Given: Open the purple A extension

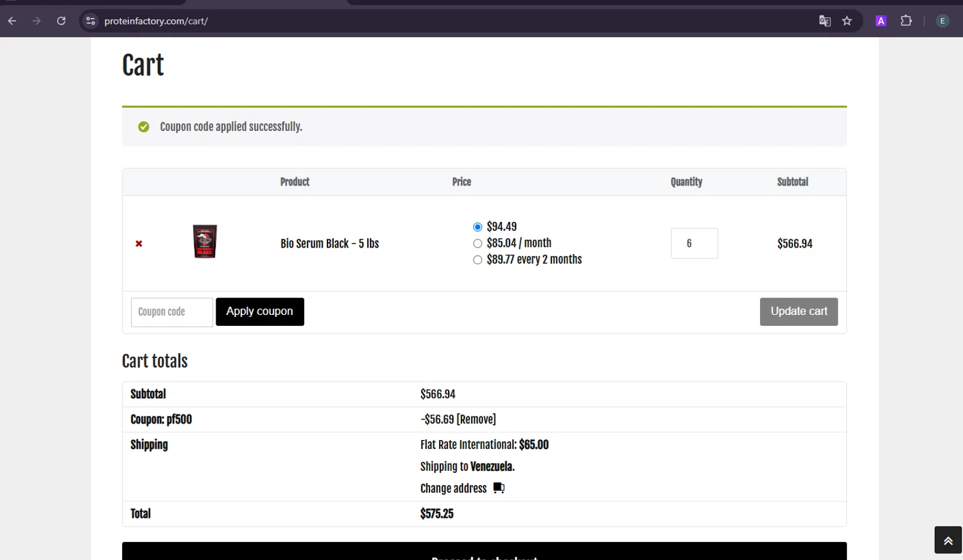Looking at the screenshot, I should (881, 21).
